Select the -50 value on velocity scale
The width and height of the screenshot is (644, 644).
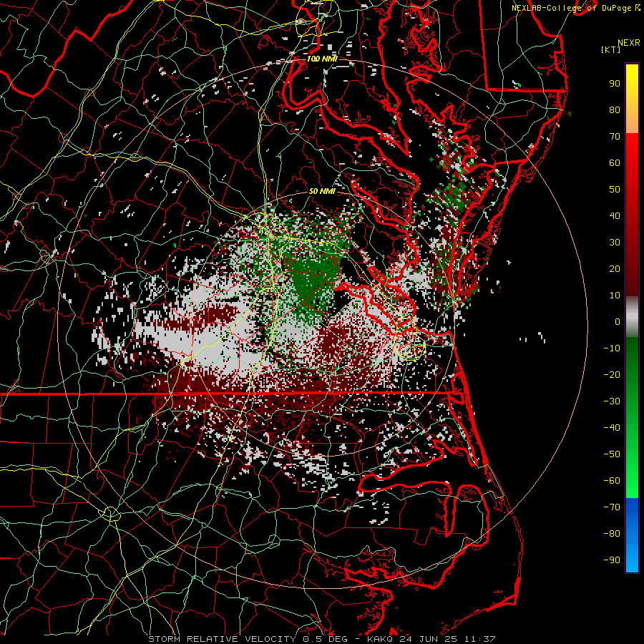pyautogui.click(x=612, y=454)
